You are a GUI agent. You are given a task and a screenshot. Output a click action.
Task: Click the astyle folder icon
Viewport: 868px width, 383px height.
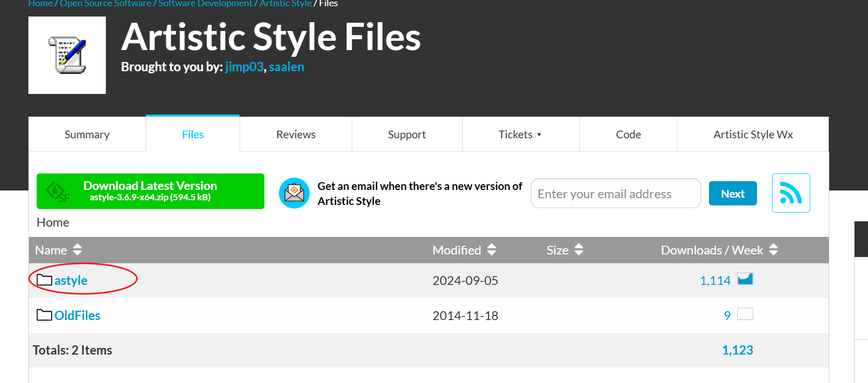44,280
